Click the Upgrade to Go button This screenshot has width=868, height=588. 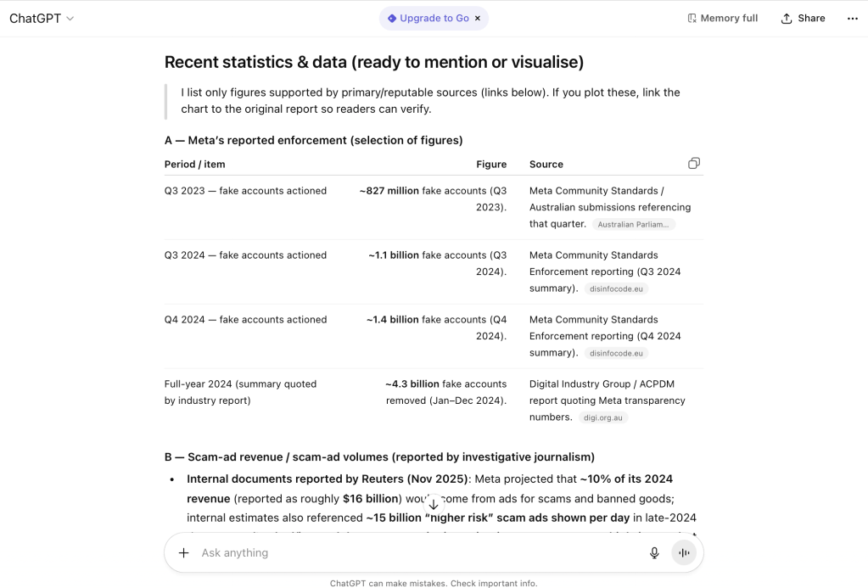434,19
